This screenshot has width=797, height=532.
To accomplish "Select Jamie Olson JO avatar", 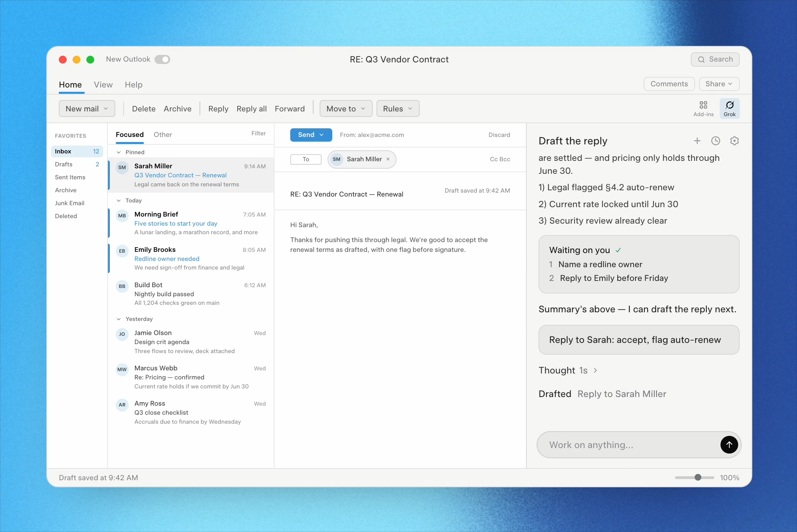I will click(x=122, y=334).
